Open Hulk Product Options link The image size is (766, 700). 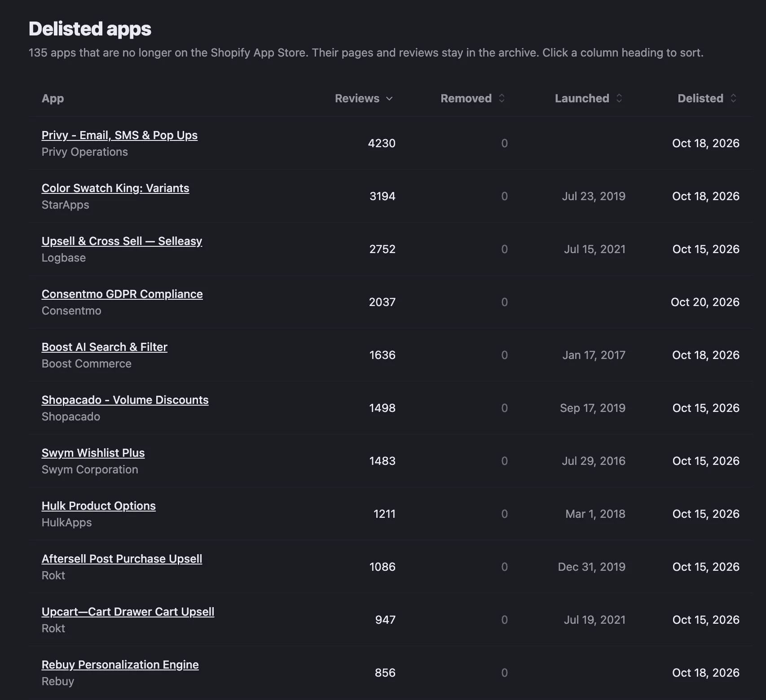[x=98, y=506]
